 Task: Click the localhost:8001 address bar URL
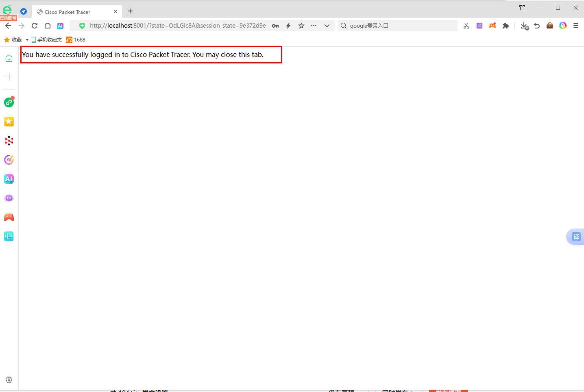178,26
